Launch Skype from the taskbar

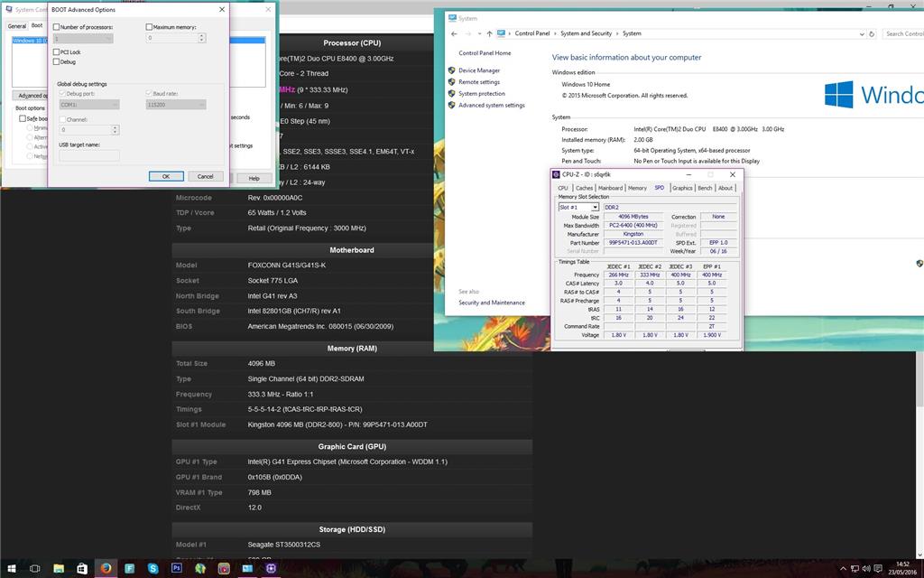(x=152, y=569)
